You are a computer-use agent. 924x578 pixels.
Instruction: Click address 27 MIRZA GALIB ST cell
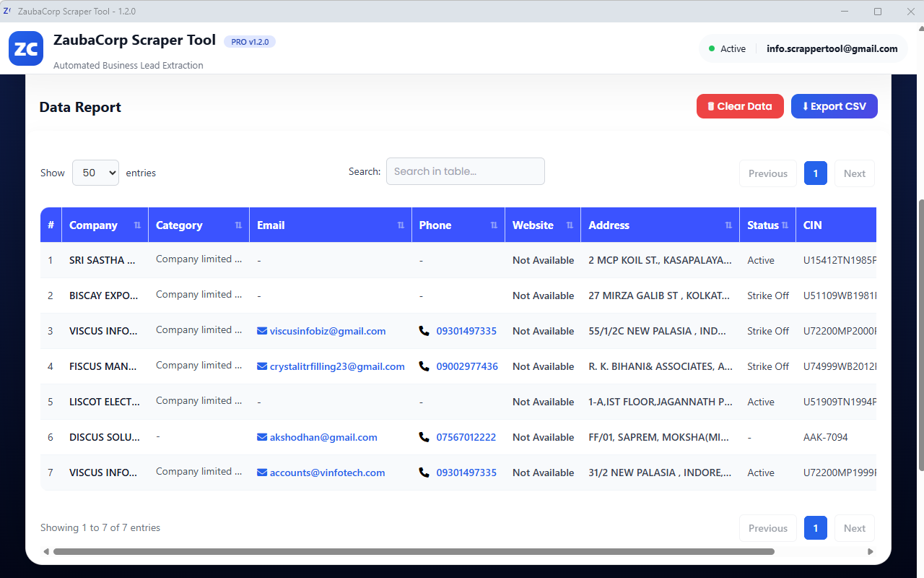tap(661, 296)
